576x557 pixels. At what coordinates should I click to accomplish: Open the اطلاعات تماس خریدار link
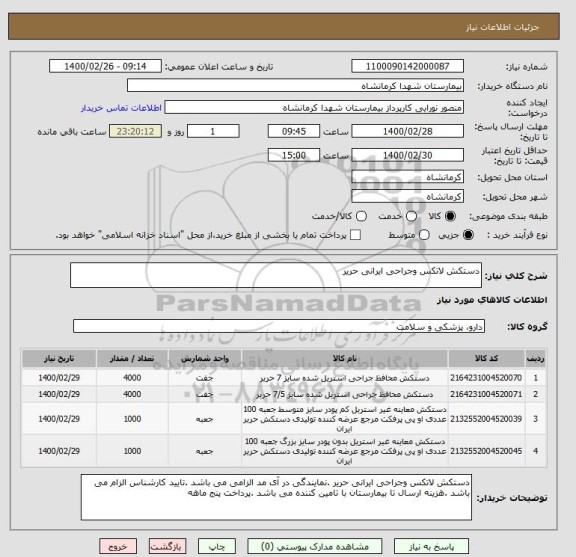pyautogui.click(x=121, y=108)
